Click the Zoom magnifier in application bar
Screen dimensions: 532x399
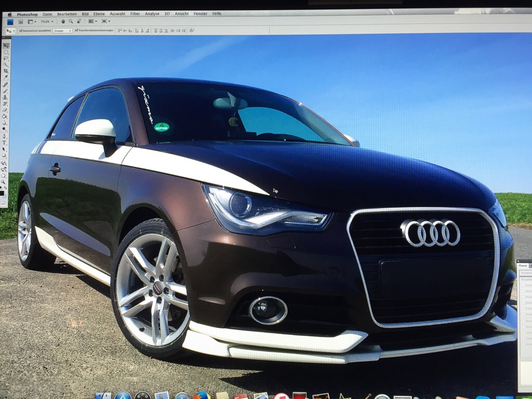tap(71, 21)
